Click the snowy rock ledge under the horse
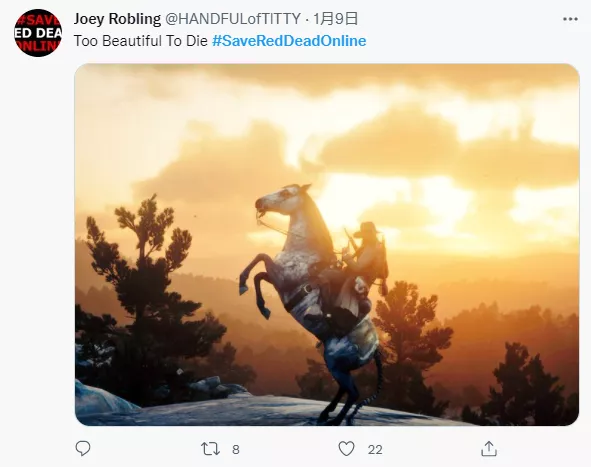The height and width of the screenshot is (467, 591). (x=264, y=411)
